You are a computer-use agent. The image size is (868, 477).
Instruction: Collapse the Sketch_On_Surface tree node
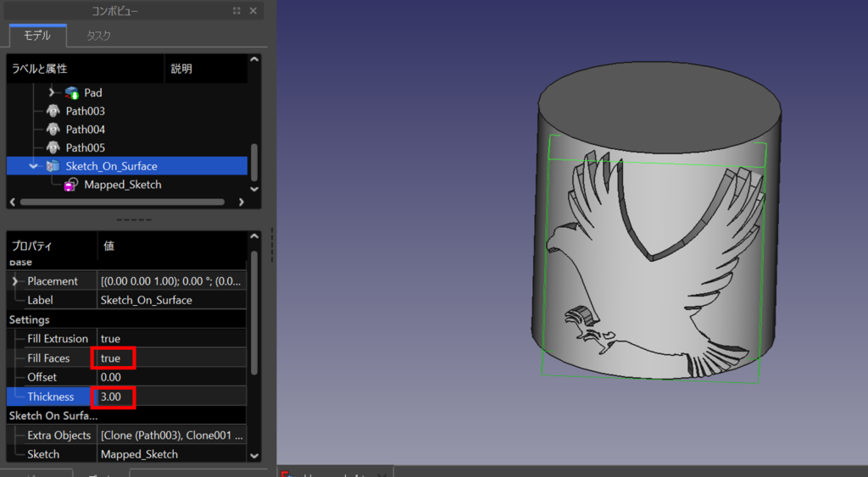[x=34, y=166]
